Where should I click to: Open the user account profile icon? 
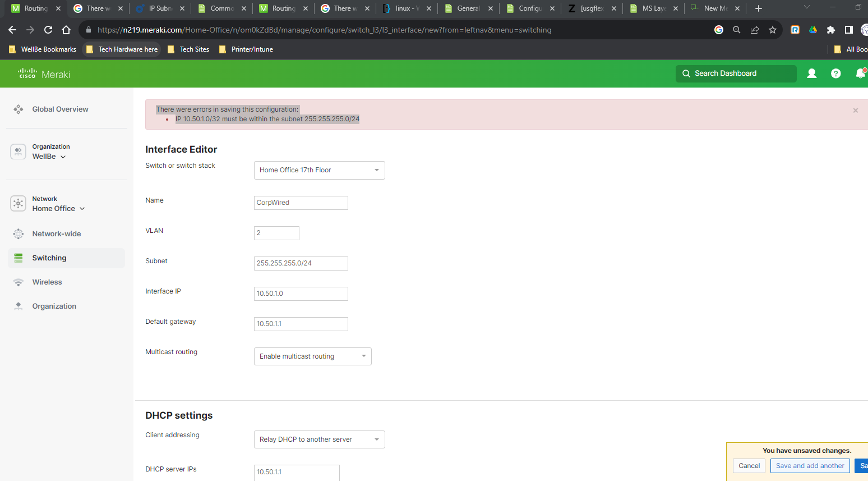811,74
